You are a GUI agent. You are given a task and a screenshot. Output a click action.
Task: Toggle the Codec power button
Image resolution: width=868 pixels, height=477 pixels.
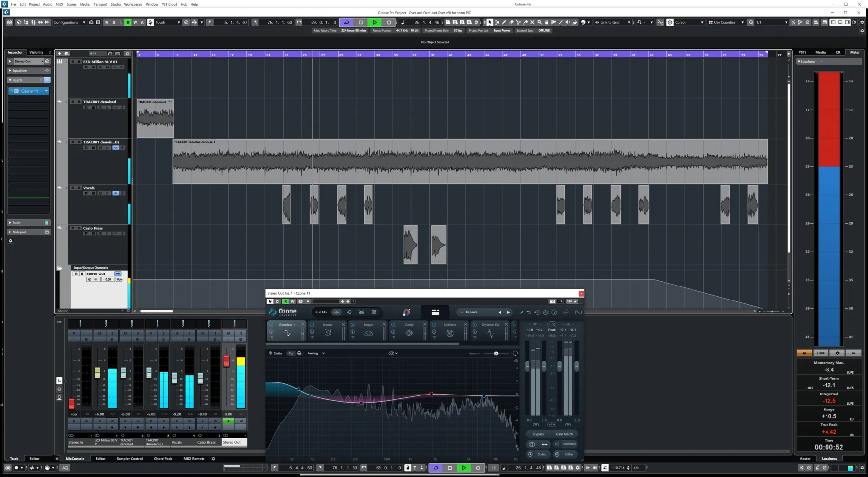(530, 454)
